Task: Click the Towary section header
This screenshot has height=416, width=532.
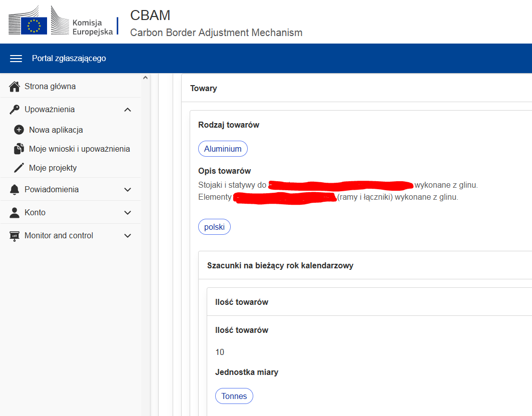Action: point(204,88)
